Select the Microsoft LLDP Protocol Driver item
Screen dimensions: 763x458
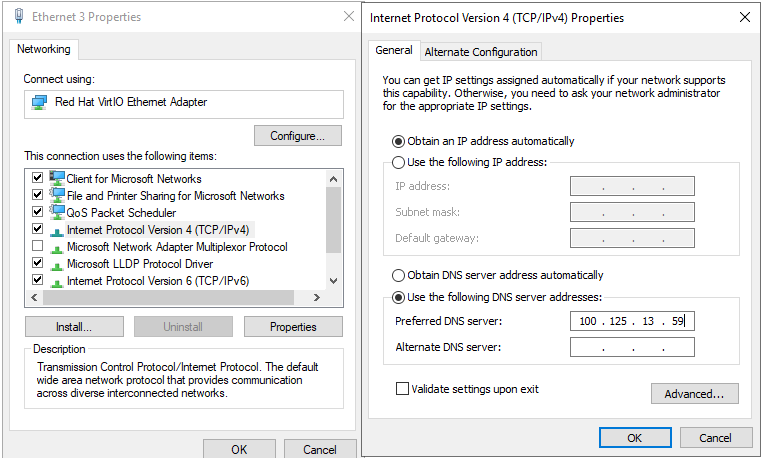pos(139,264)
